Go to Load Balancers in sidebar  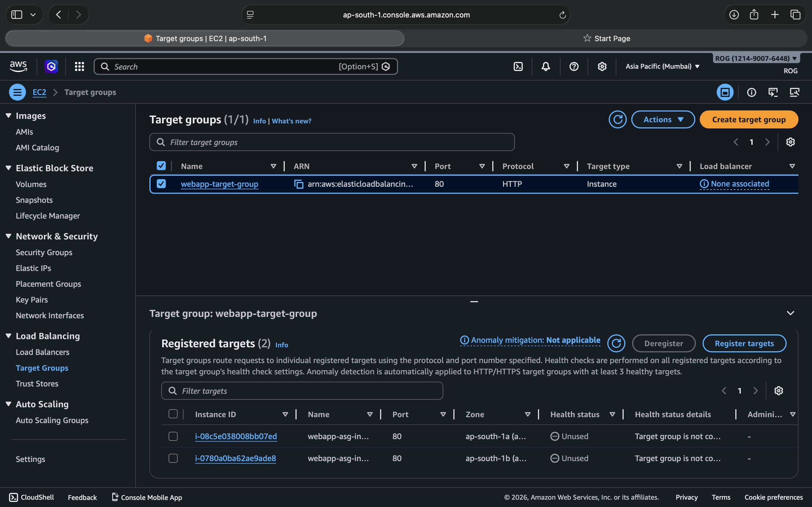point(43,352)
